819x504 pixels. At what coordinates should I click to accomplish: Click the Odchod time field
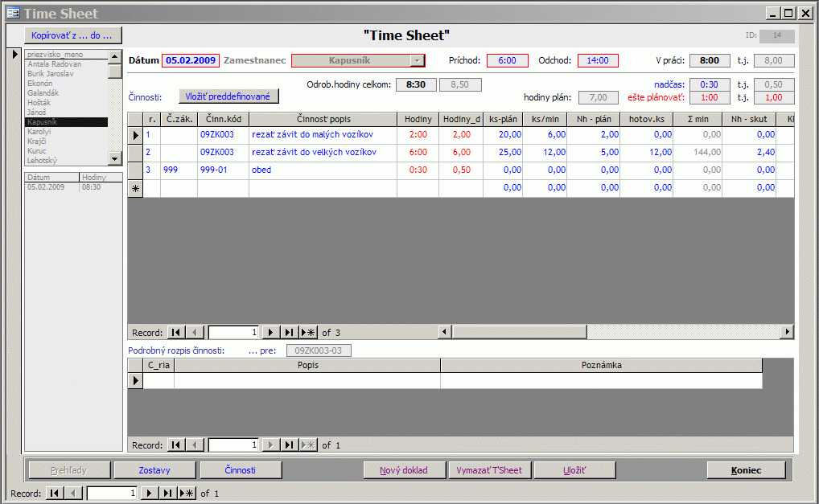(x=598, y=60)
